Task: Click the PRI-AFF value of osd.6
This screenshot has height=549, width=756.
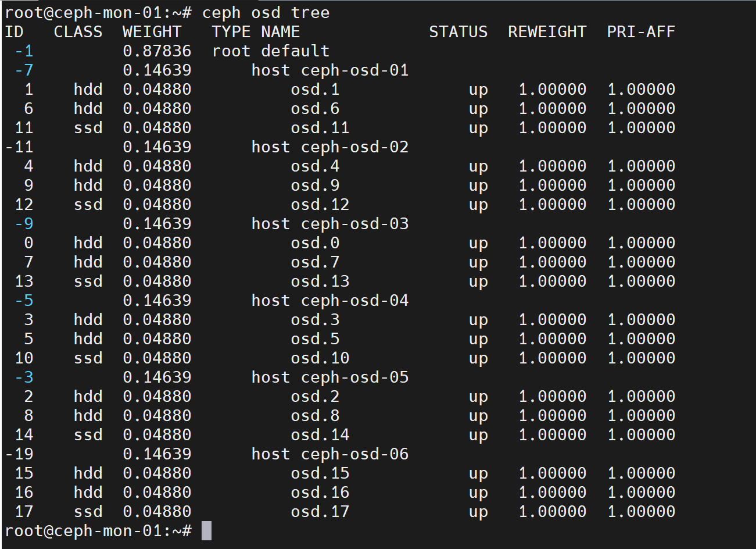Action: coord(641,108)
